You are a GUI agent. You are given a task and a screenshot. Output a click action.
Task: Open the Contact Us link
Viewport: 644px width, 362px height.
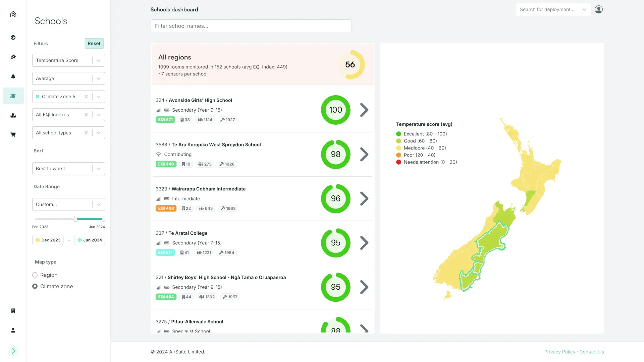[x=591, y=352]
